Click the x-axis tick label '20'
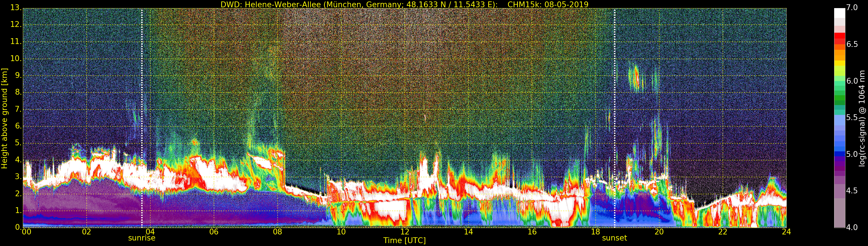868x246 pixels. pos(659,232)
